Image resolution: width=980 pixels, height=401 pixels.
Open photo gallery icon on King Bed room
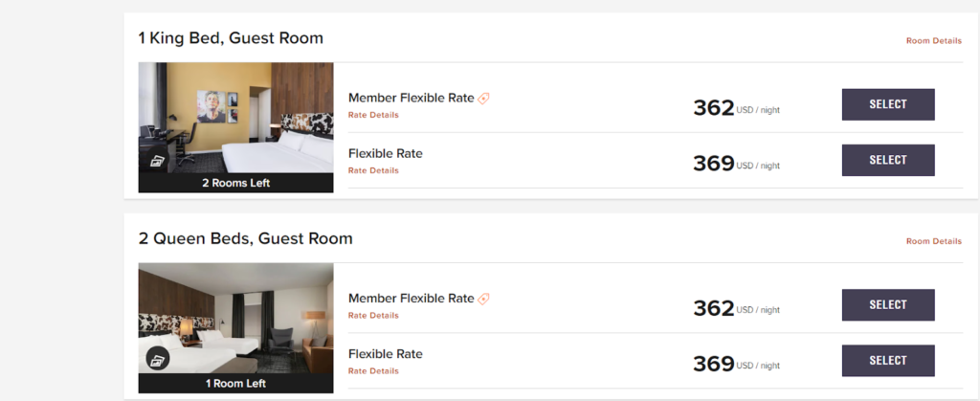click(158, 160)
